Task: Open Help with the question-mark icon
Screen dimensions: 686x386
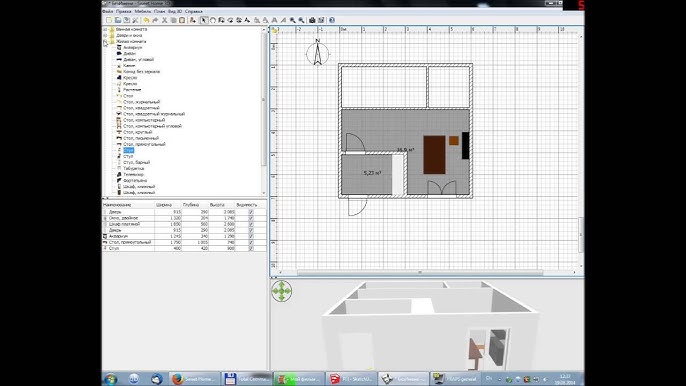Action: pyautogui.click(x=332, y=20)
